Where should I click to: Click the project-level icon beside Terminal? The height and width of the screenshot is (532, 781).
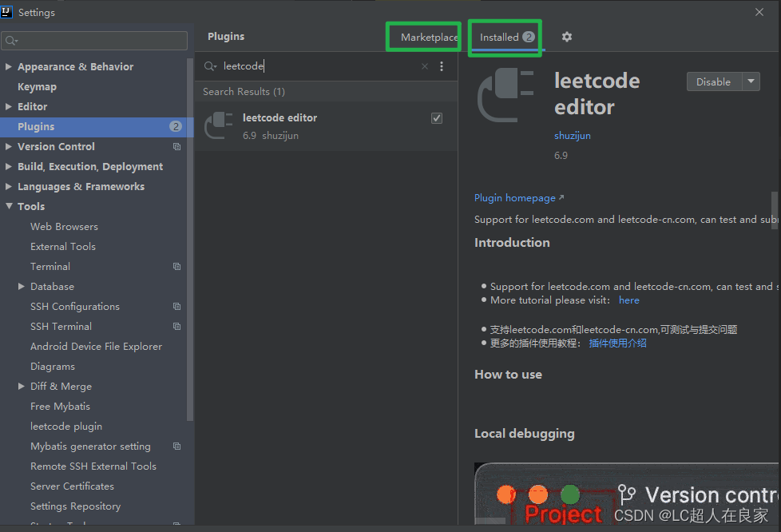pos(176,267)
